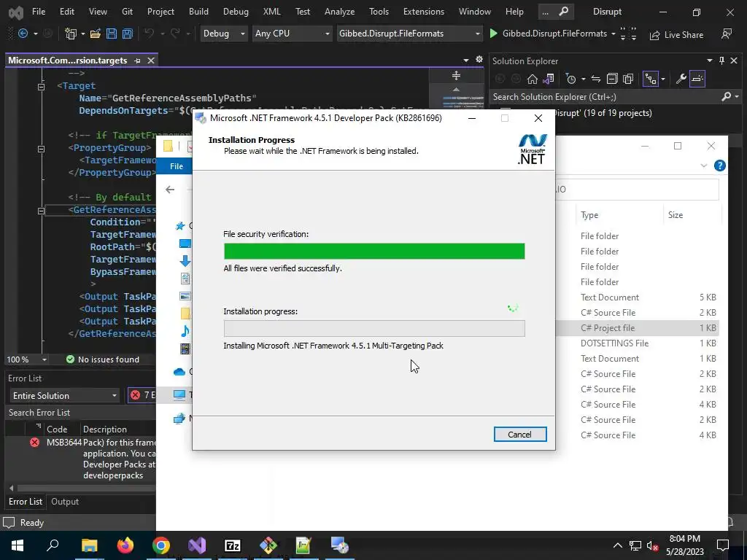The image size is (747, 560).
Task: Toggle the nested files view icon
Action: [x=650, y=79]
